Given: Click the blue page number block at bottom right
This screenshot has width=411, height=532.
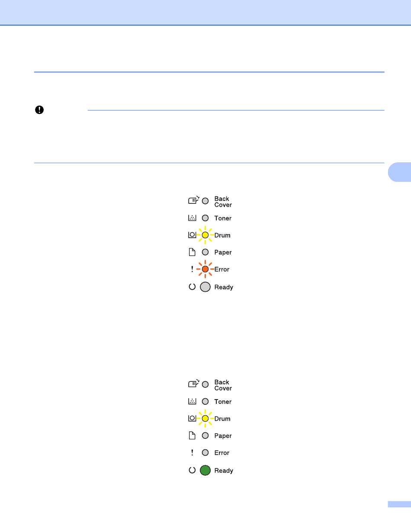Looking at the screenshot, I should pos(399,504).
